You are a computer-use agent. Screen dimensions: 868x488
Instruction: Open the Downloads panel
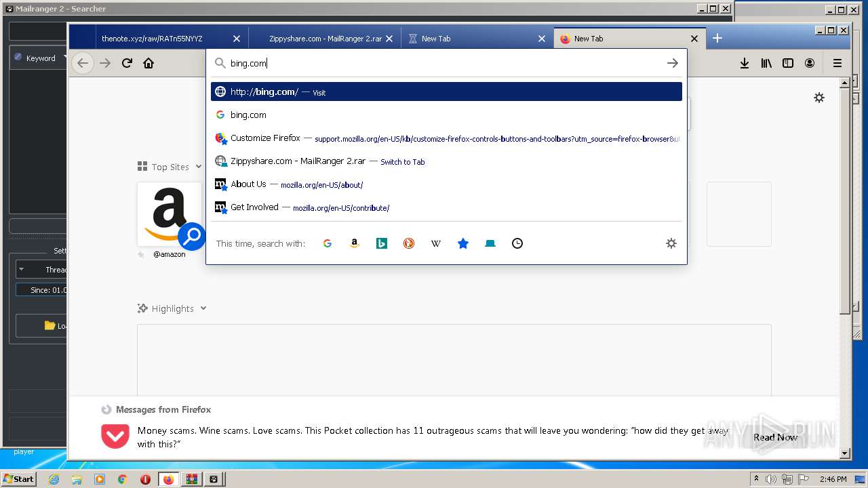pos(744,63)
